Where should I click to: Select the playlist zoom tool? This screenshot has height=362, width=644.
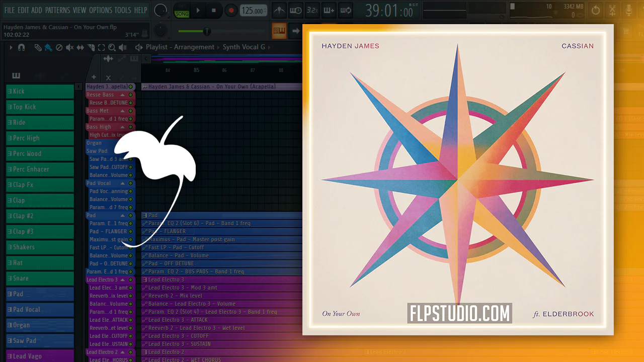pyautogui.click(x=112, y=47)
